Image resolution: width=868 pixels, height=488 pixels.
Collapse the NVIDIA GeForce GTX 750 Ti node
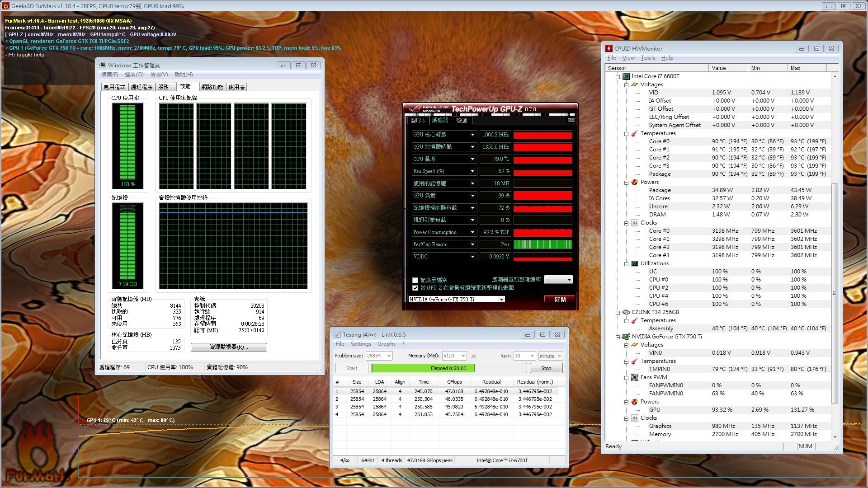(618, 337)
